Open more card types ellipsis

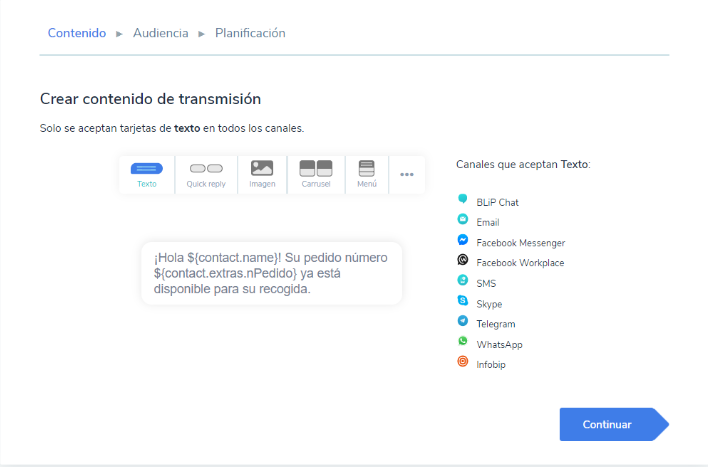(x=407, y=175)
